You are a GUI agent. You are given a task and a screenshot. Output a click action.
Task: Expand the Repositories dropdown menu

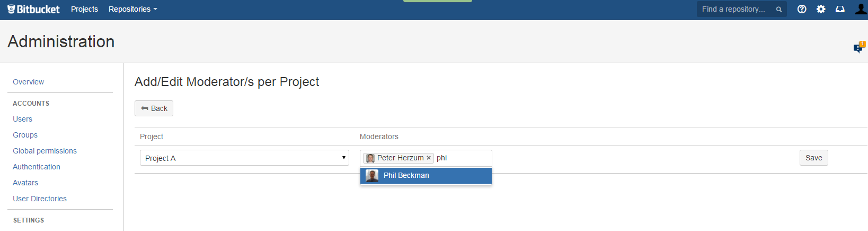pyautogui.click(x=132, y=9)
